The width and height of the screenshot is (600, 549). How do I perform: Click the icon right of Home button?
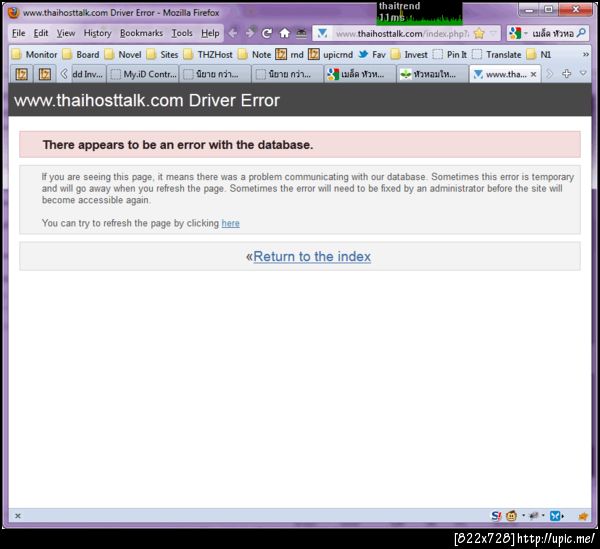click(x=302, y=33)
